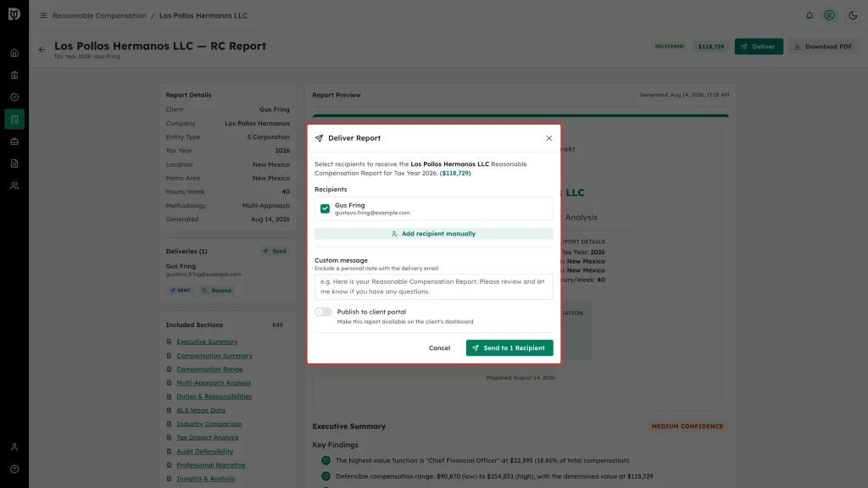This screenshot has width=868, height=488.
Task: Click the Multi-Approach methodology value
Action: tap(265, 205)
